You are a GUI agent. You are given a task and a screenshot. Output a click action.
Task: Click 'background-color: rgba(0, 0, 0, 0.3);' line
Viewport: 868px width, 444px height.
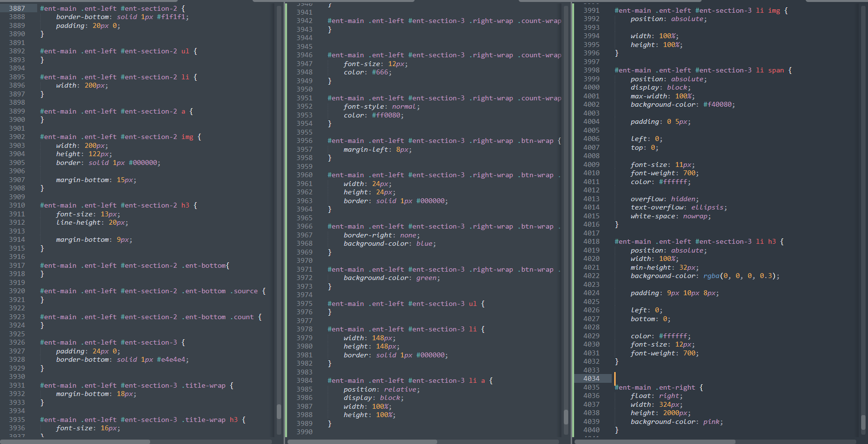point(705,276)
